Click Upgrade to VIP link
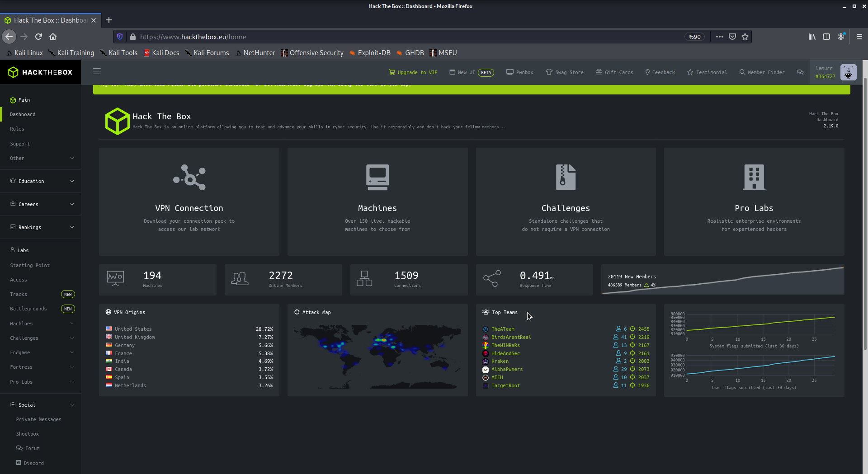 [x=413, y=72]
